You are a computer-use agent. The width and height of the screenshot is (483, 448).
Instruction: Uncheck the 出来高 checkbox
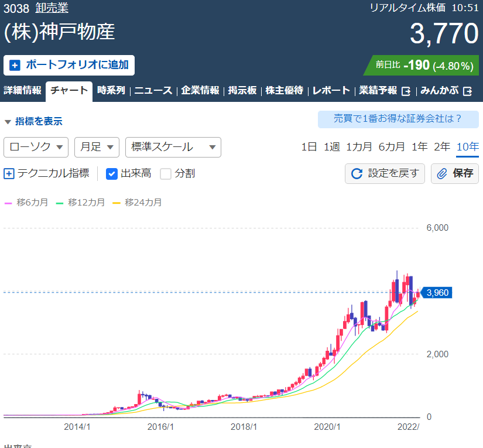(112, 173)
